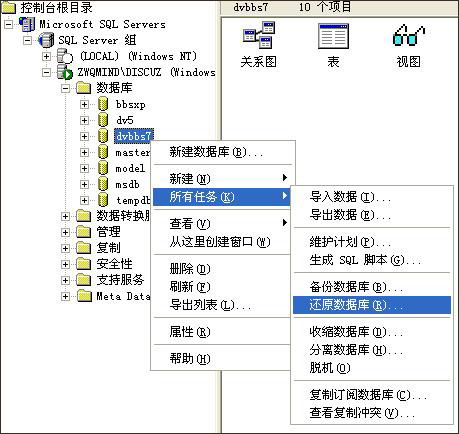Open the 新建(N) submenu arrow
Viewport: 459px width, 434px height.
point(284,178)
